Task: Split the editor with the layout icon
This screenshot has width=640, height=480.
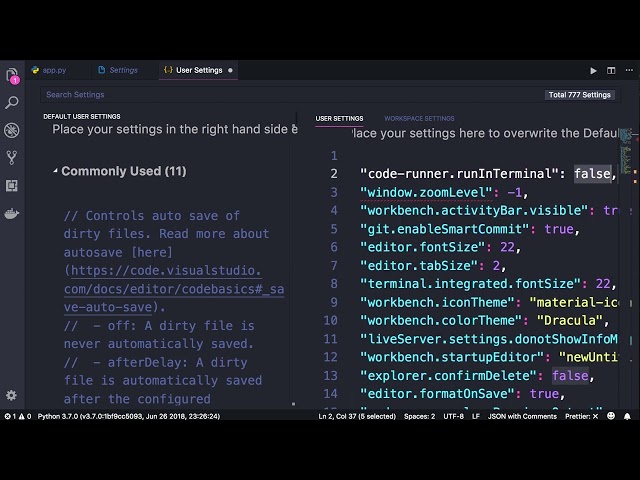Action: (611, 71)
